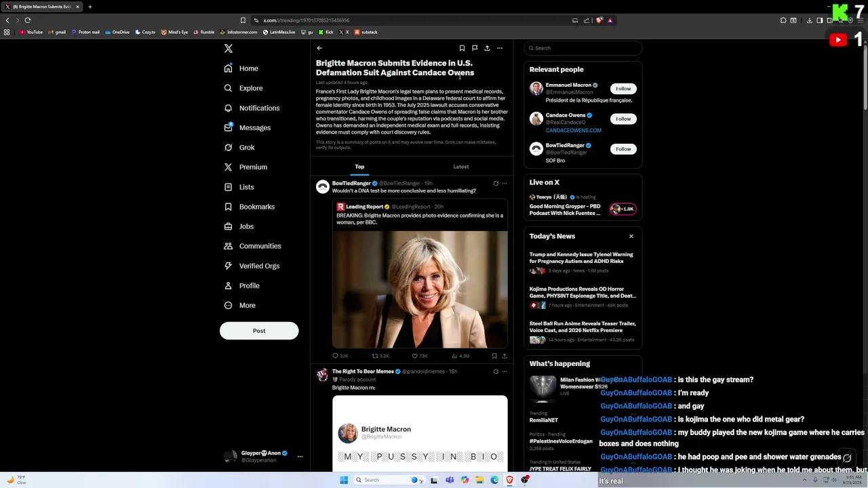Open Trump and Kennedy Tylenol news item
This screenshot has height=488, width=868.
tap(583, 263)
